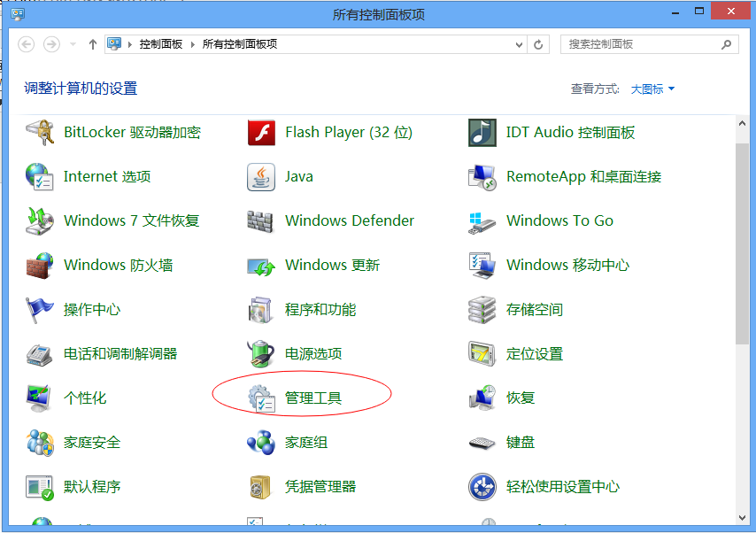Viewport: 756px width, 533px height.
Task: Click the scrollbar down arrow
Action: pos(742,518)
